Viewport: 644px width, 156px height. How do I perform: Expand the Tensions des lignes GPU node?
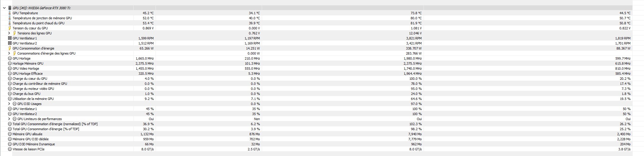[9, 33]
